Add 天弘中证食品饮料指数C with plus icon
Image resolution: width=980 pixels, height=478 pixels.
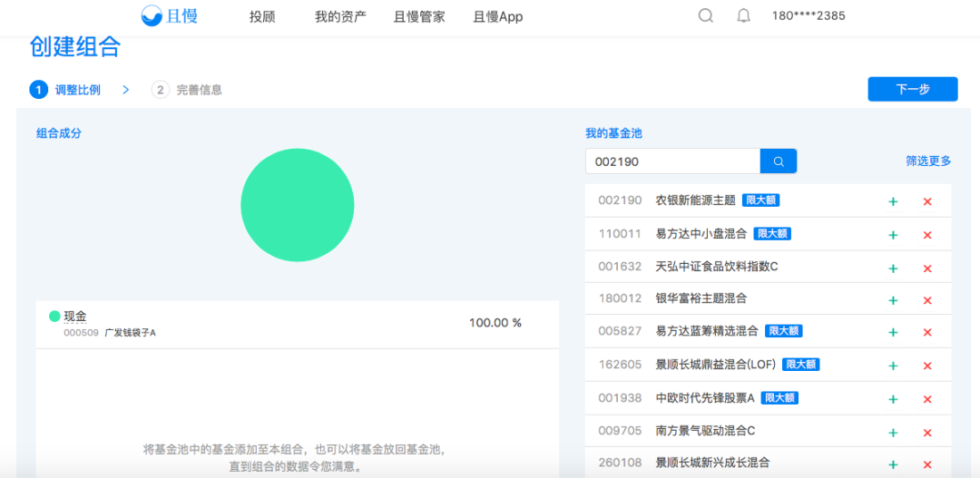click(893, 268)
